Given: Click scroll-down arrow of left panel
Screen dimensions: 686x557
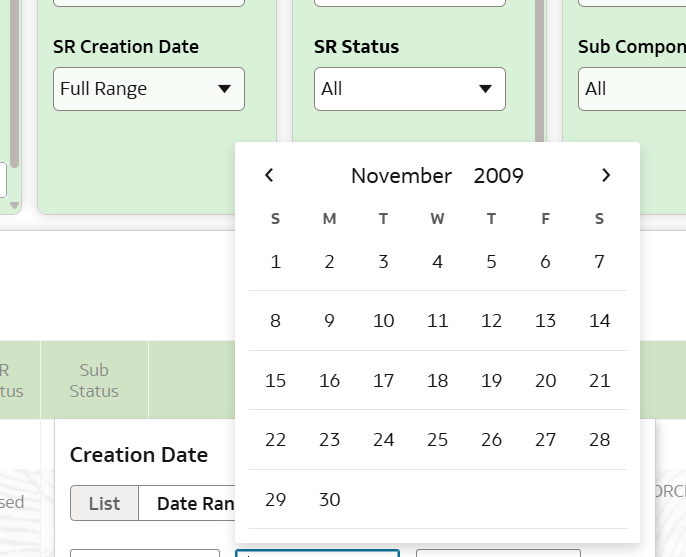Looking at the screenshot, I should pos(14,205).
